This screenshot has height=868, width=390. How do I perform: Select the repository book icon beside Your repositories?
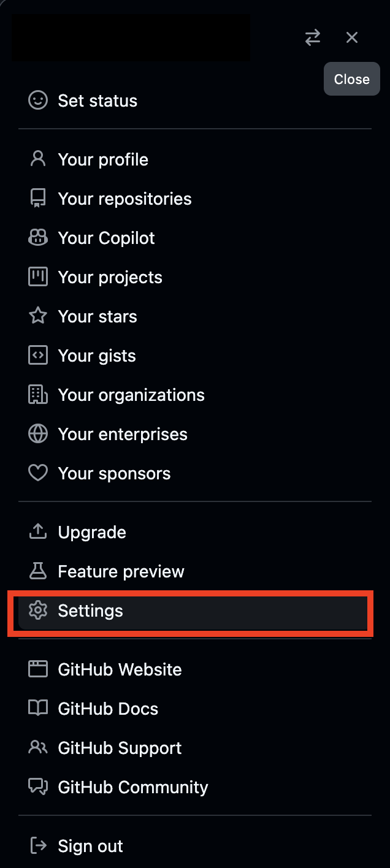coord(38,198)
